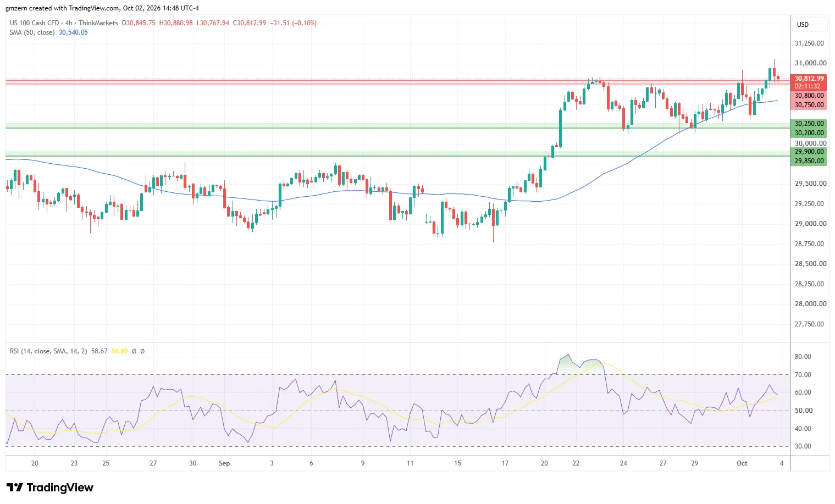
Task: Open the SMA (50, close) indicator legend
Action: [x=32, y=32]
